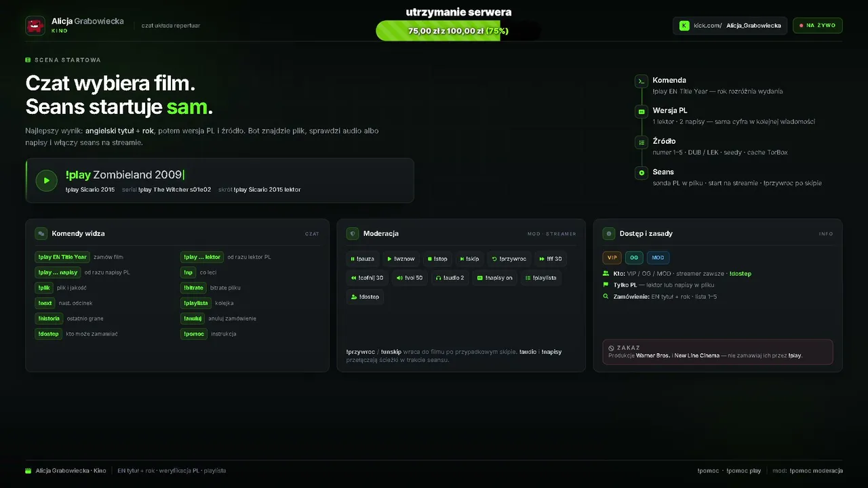Click the INFO tag in Dostęp i zasady
This screenshot has width=868, height=488.
click(826, 234)
